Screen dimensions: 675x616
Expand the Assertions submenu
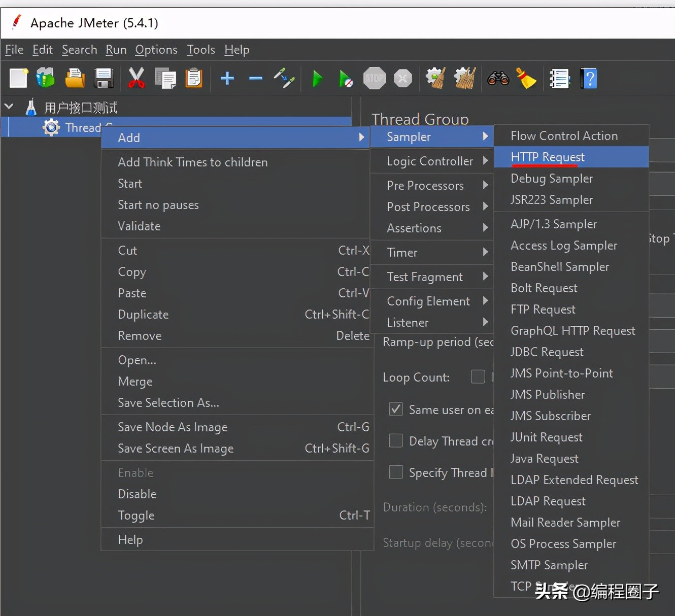pyautogui.click(x=432, y=228)
